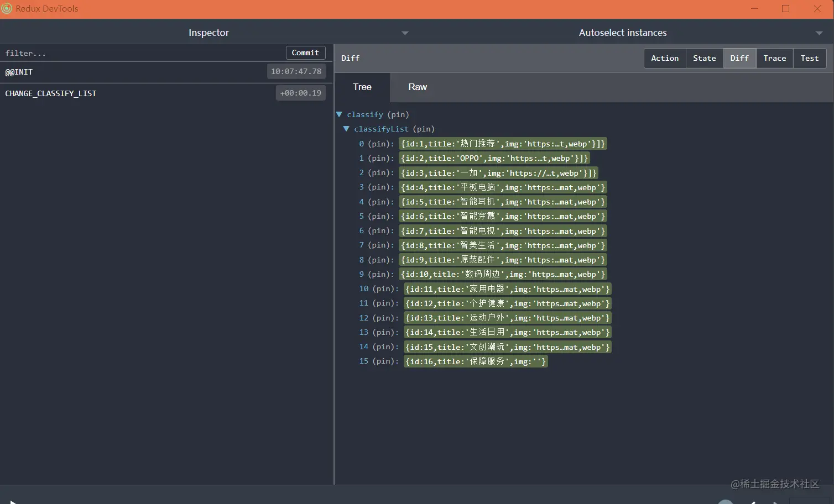
Task: Collapse the classifyList tree node
Action: click(x=346, y=129)
